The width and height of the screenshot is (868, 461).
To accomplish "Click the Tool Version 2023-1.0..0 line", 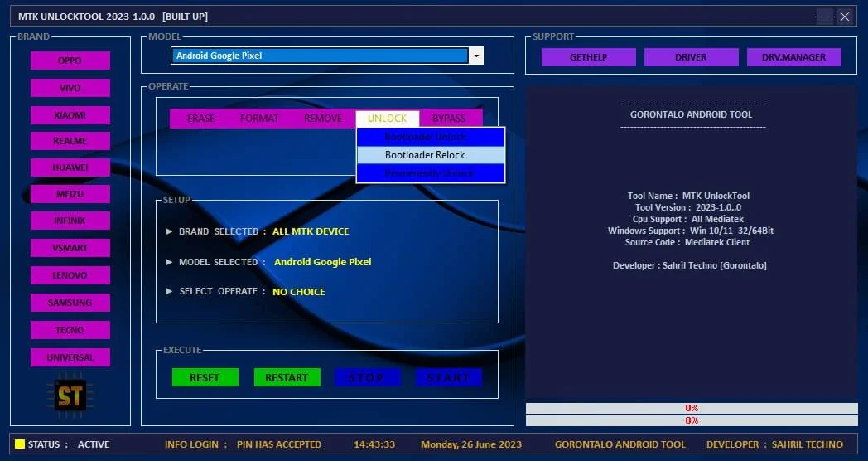I will [688, 207].
